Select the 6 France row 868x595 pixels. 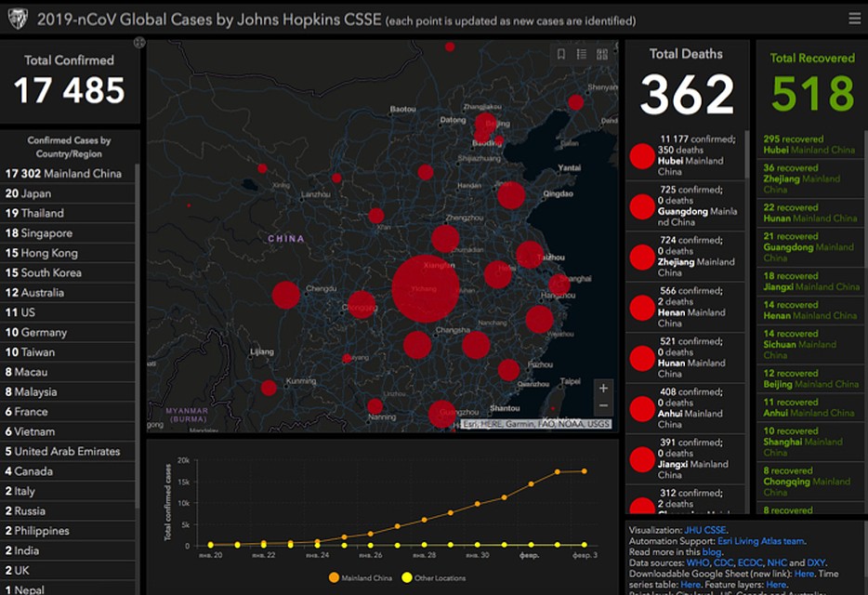coord(68,412)
